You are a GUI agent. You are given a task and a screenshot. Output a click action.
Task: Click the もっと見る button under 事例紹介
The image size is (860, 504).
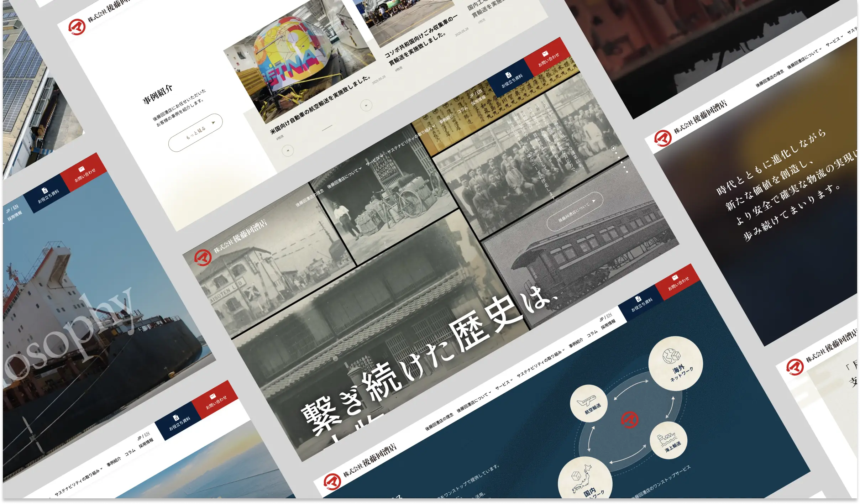point(195,133)
